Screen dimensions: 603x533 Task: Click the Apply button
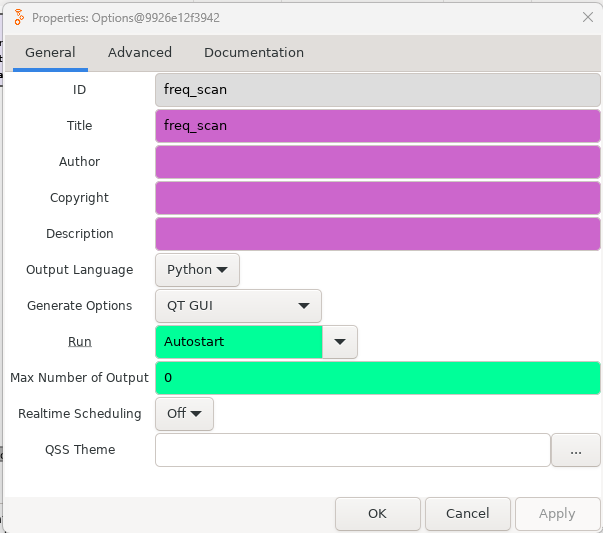(x=557, y=514)
